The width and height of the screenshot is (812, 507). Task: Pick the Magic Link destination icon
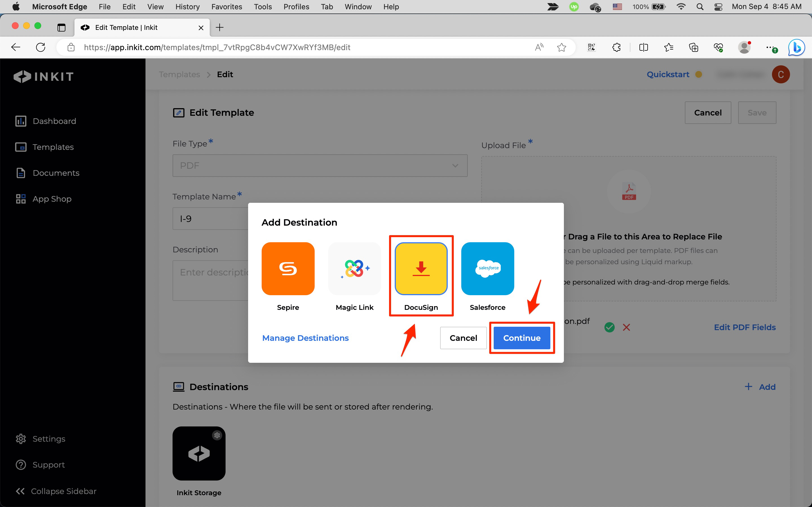[354, 269]
